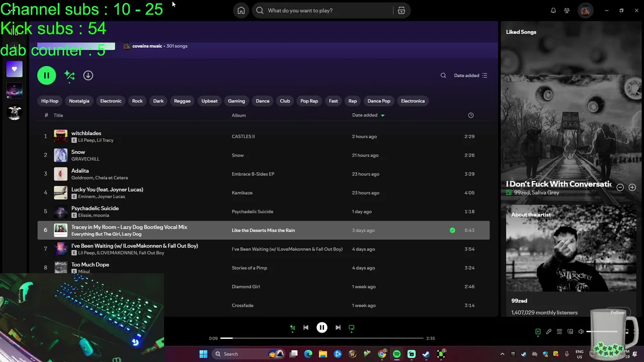Open artist '99zed' under About the artist
644x362 pixels.
pos(519,301)
